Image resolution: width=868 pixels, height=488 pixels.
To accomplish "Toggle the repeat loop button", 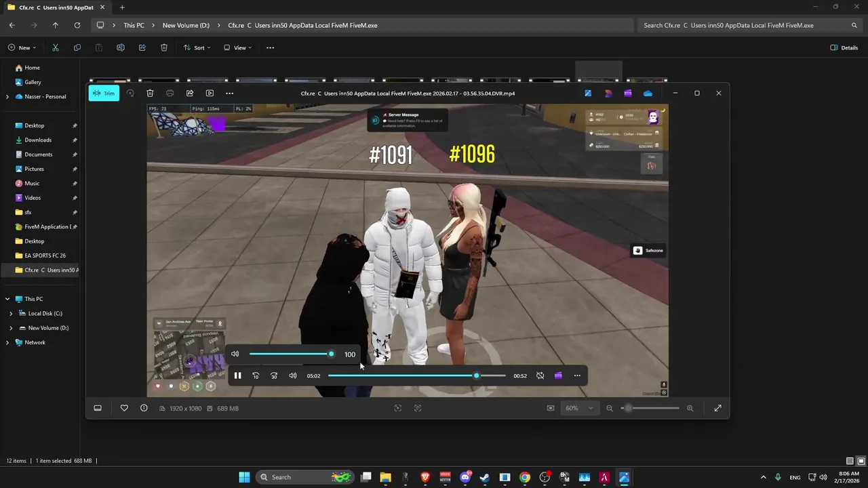I will click(x=540, y=375).
